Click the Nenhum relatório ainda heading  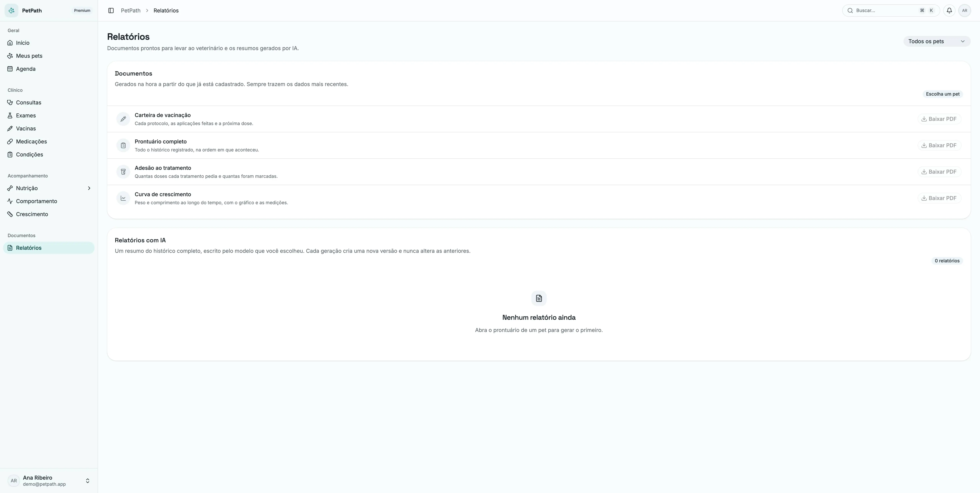[539, 317]
